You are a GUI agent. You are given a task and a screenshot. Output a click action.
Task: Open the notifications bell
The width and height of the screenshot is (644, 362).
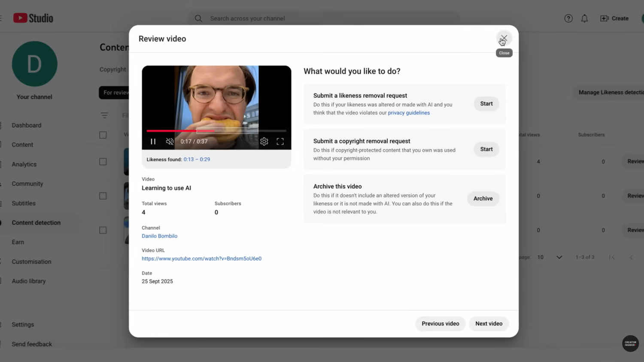point(584,18)
